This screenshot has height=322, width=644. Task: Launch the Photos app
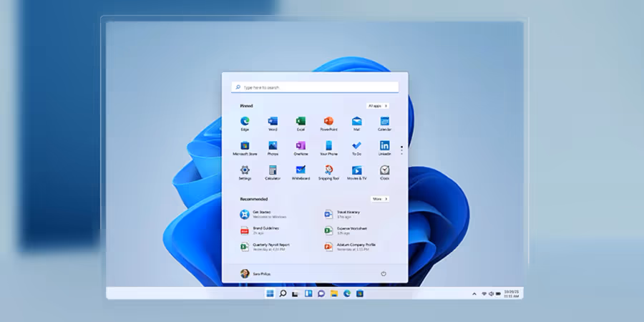[273, 148]
